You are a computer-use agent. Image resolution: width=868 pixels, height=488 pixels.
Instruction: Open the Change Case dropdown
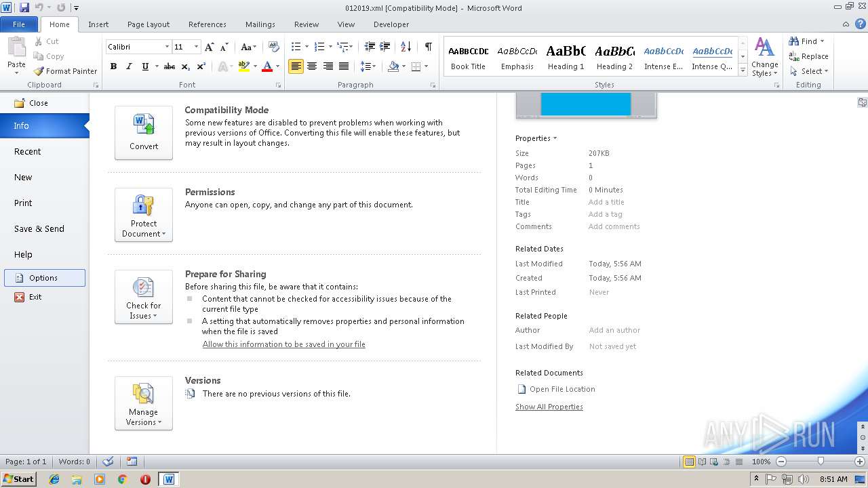click(249, 47)
